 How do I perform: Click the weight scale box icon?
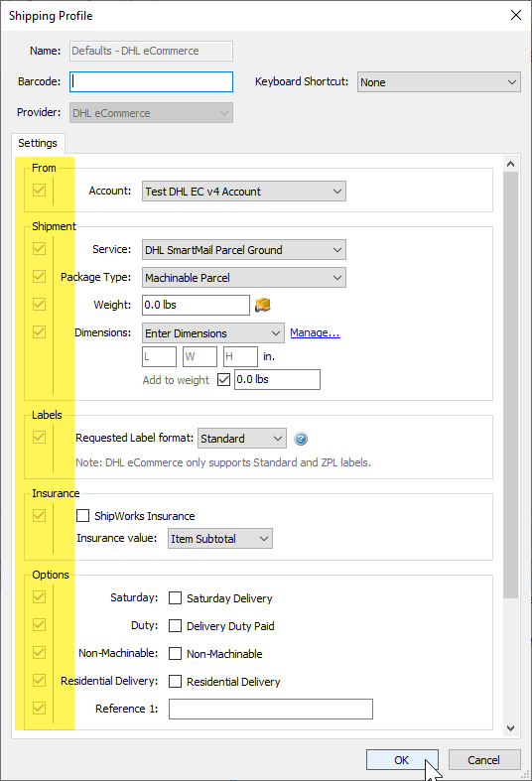(262, 305)
